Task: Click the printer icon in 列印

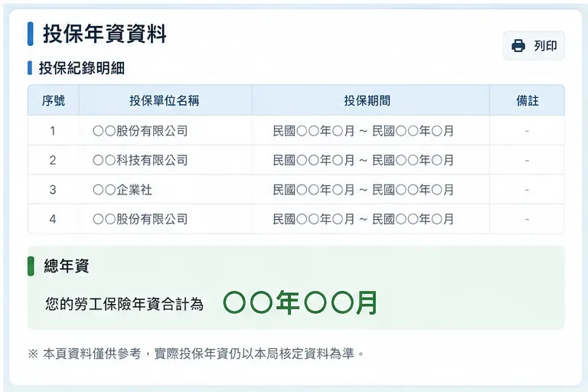Action: pos(518,46)
